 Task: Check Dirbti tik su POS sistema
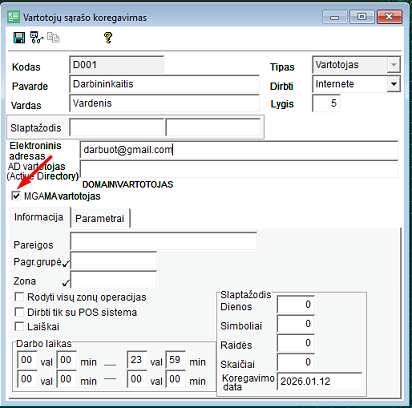pyautogui.click(x=19, y=312)
